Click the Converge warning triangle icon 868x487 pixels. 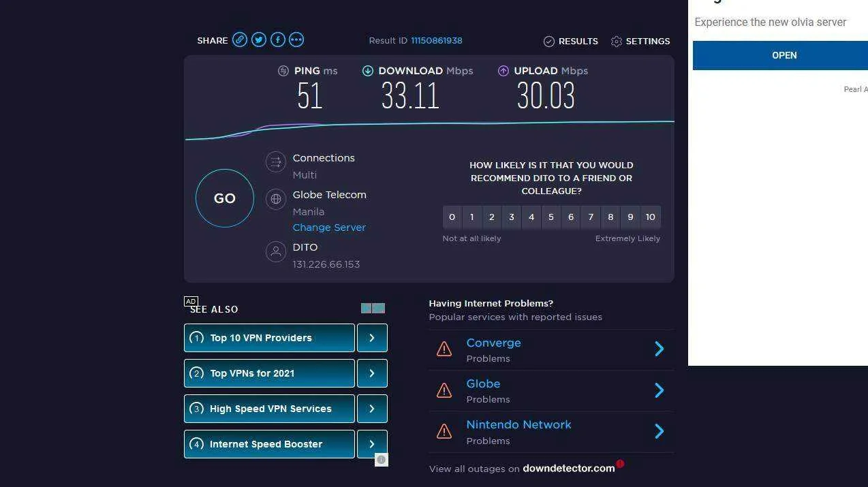click(444, 349)
